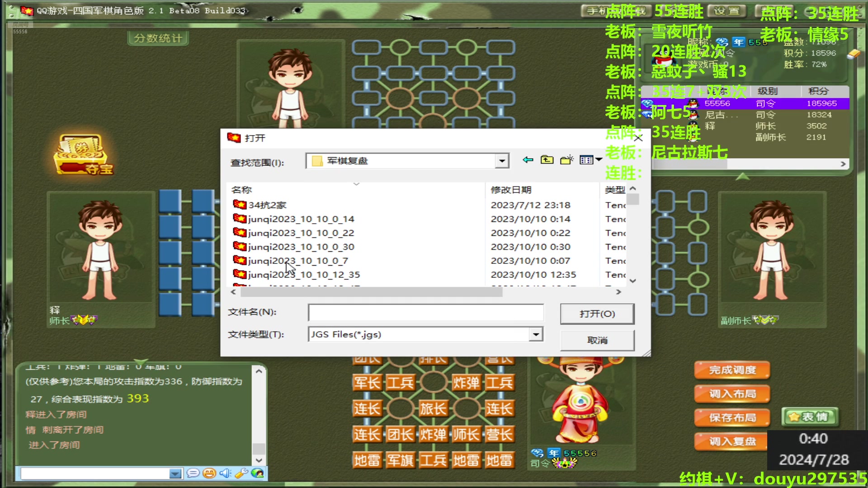Click the player list scroll-right arrow
This screenshot has width=868, height=488.
pos(843,164)
